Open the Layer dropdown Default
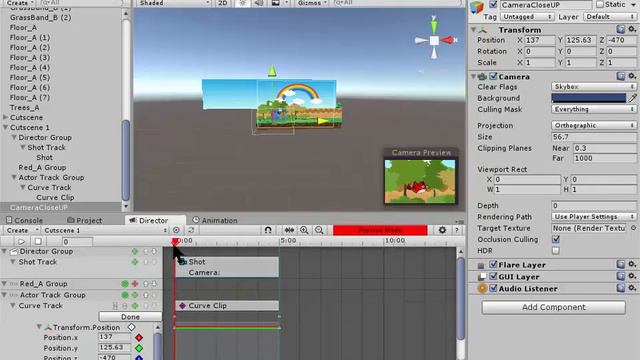Viewport: 640px width, 360px height. (x=610, y=17)
